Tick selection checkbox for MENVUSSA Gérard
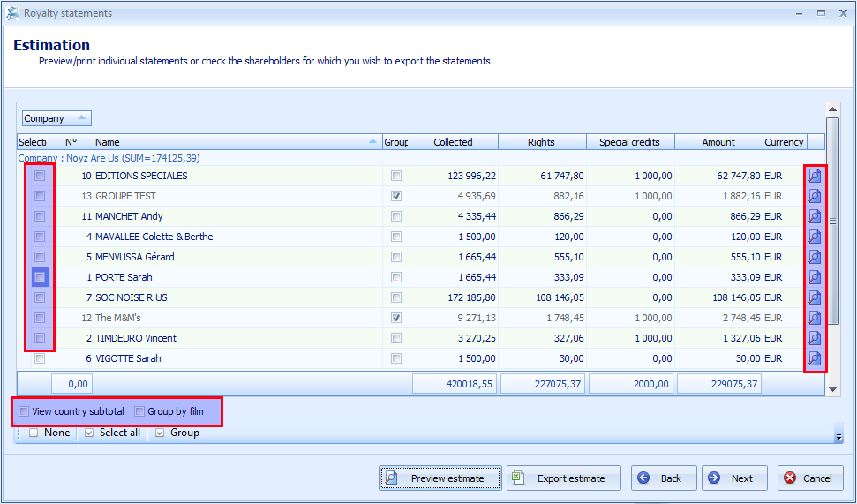This screenshot has height=504, width=857. click(40, 256)
